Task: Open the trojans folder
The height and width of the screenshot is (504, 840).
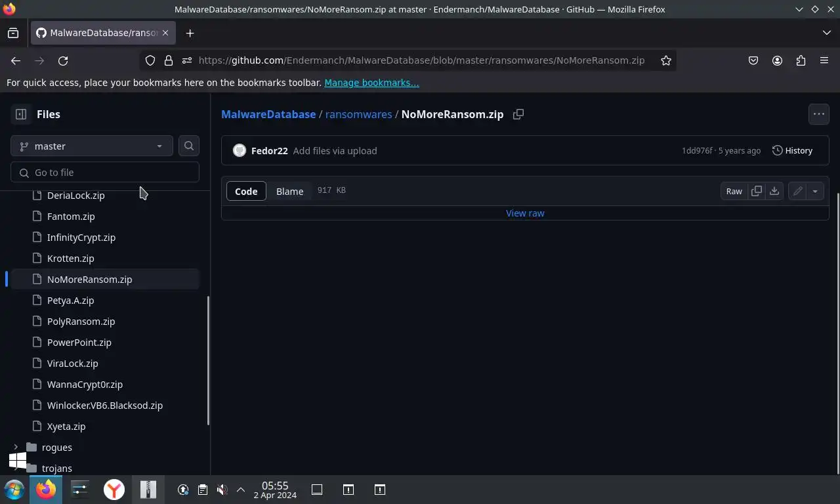Action: [57, 469]
